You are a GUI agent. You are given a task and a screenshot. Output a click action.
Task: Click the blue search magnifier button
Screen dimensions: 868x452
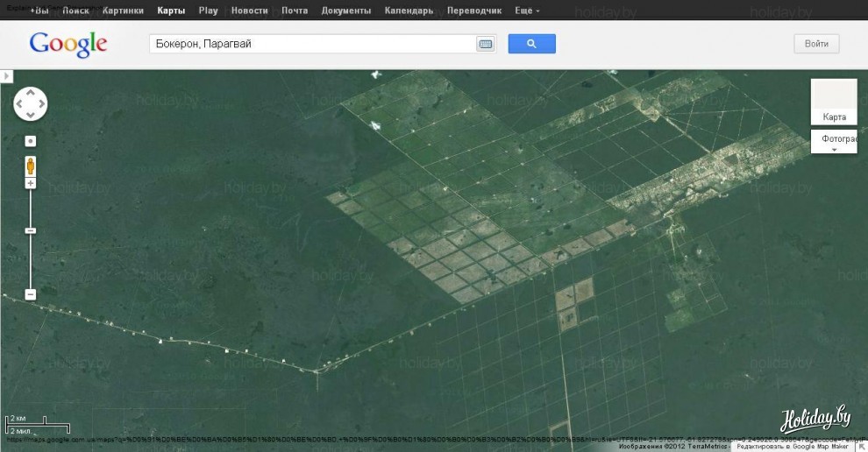[531, 44]
